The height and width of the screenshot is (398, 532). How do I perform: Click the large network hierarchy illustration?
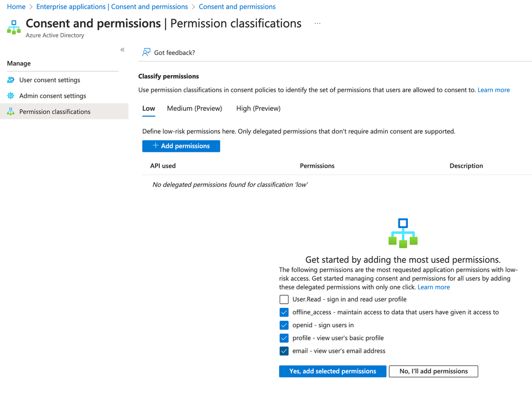(403, 233)
